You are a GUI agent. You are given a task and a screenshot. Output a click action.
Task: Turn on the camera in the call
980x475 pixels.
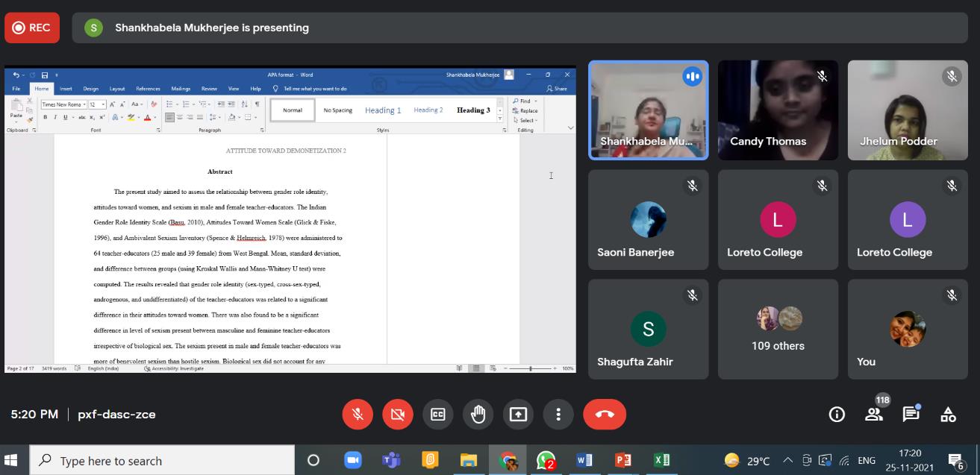[398, 415]
